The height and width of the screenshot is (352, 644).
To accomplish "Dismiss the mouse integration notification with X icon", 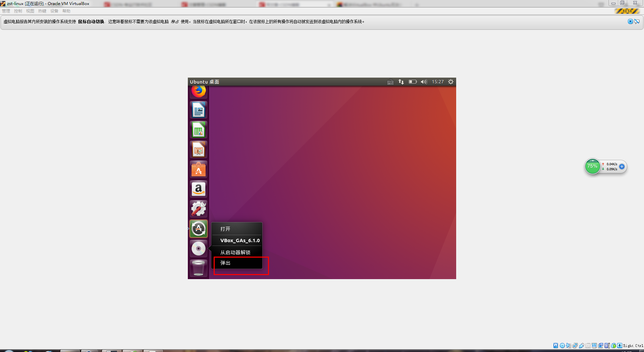I will (631, 21).
